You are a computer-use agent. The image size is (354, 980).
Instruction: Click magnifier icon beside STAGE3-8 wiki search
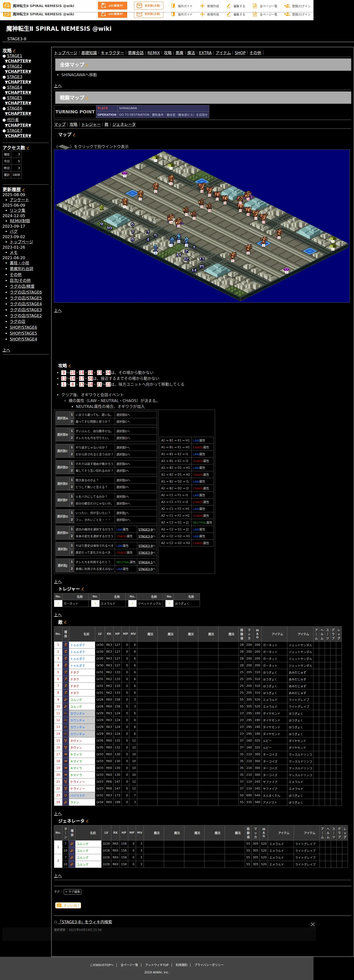(x=55, y=922)
